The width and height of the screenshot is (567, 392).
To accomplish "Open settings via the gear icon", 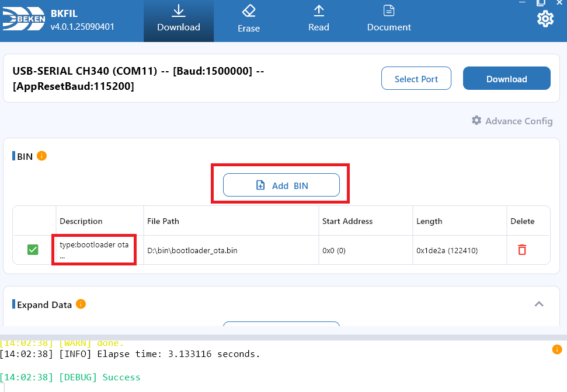I will click(545, 19).
